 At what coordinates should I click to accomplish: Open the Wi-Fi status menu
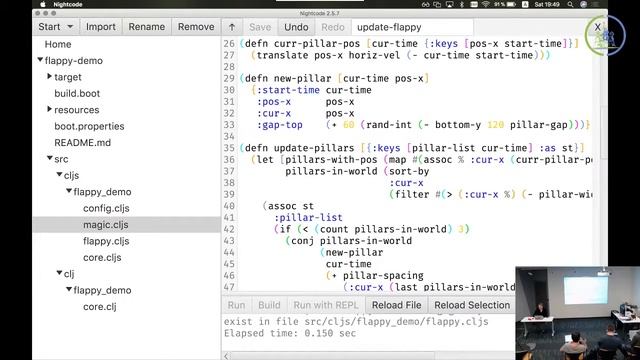pyautogui.click(x=485, y=4)
